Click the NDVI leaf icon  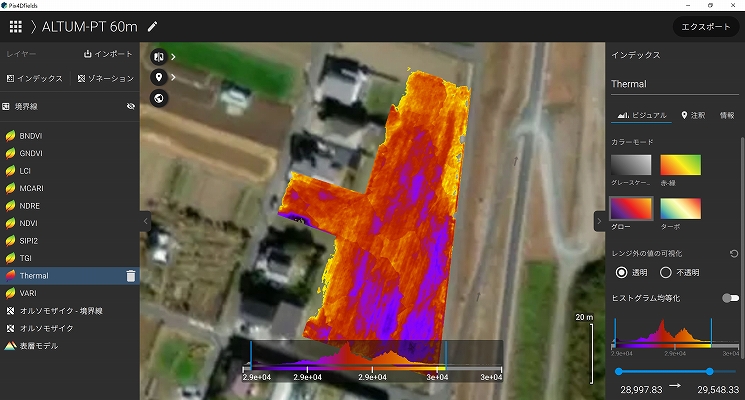tap(10, 223)
